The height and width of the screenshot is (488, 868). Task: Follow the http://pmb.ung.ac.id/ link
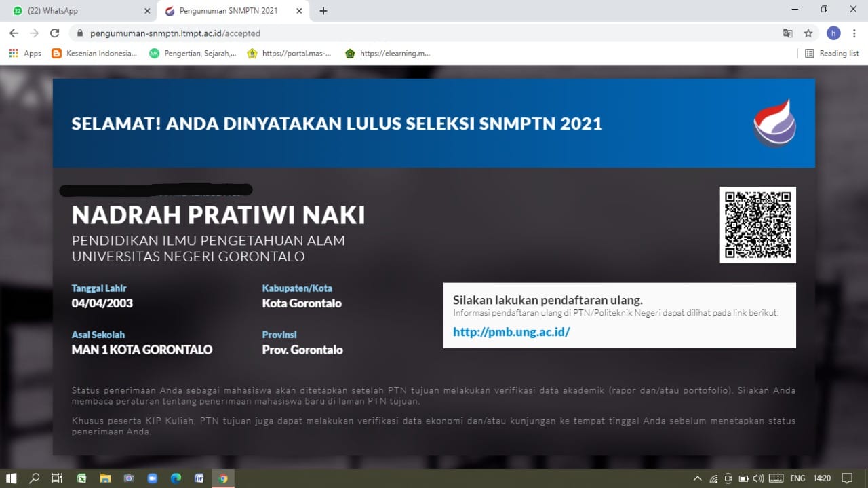coord(511,332)
